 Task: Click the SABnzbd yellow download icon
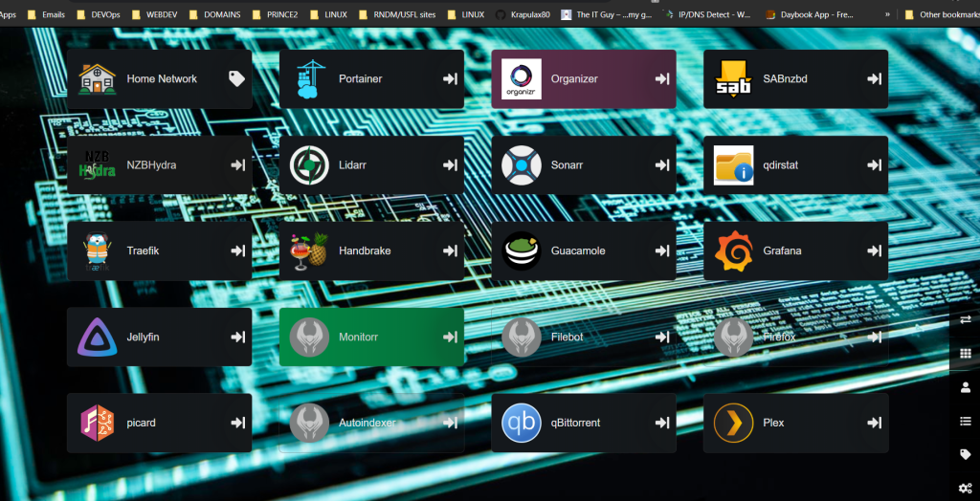[x=733, y=79]
